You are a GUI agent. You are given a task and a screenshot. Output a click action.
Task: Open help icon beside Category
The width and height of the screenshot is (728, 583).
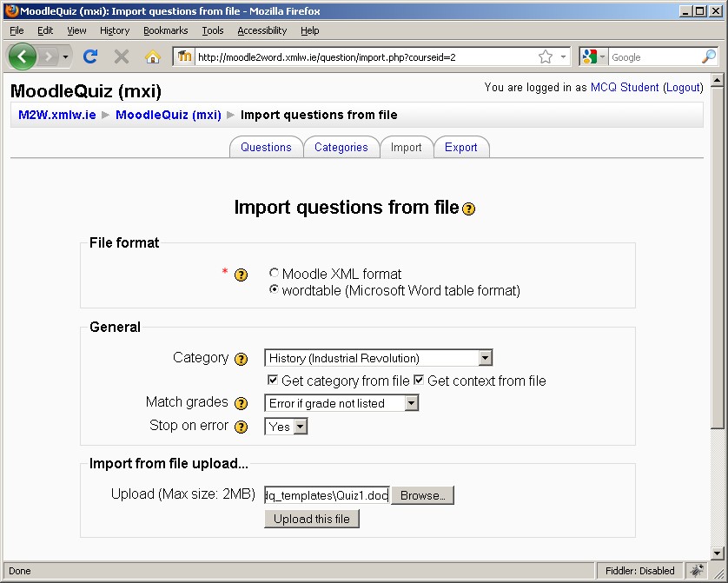click(241, 359)
